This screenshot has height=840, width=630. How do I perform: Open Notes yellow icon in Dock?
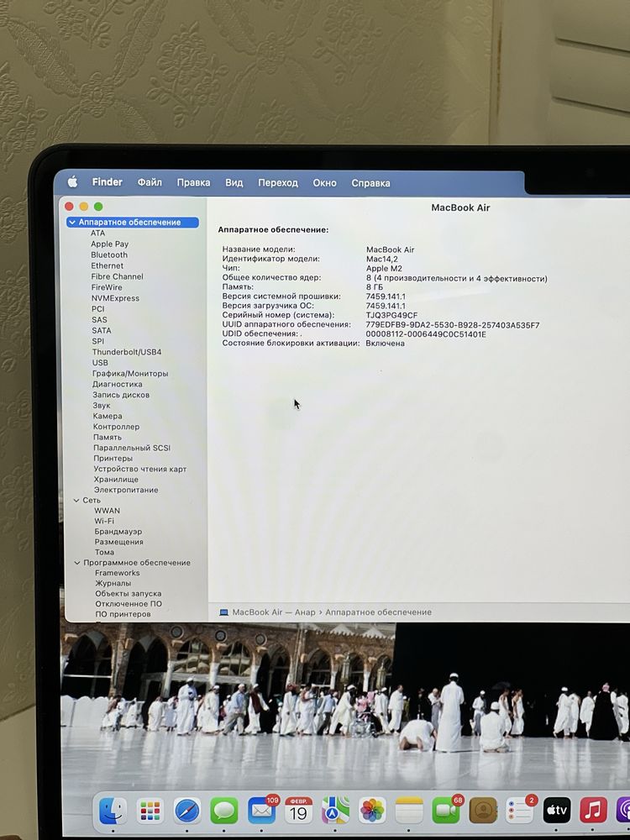point(409,810)
